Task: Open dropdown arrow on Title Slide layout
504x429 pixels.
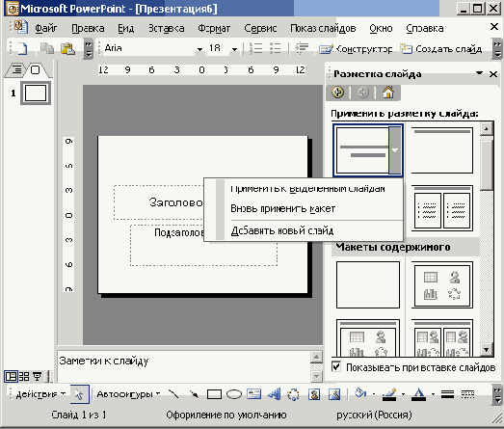Action: click(395, 150)
